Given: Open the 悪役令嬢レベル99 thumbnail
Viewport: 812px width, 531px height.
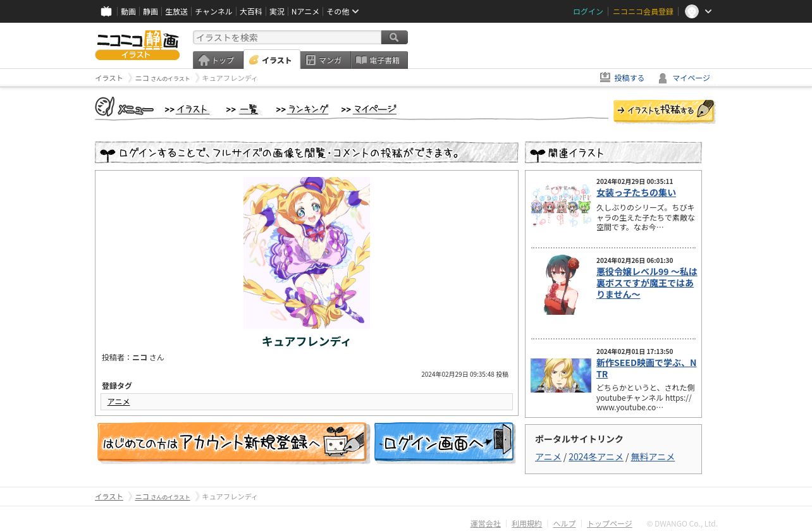Looking at the screenshot, I should click(561, 284).
